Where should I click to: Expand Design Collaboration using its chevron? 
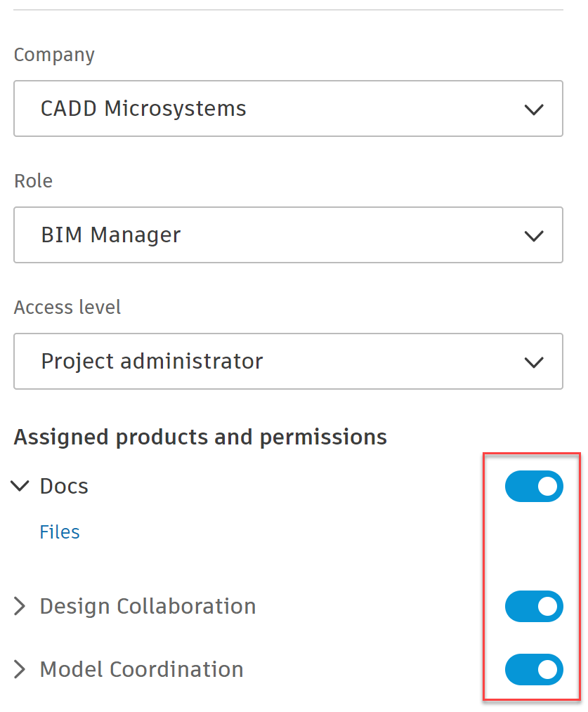[x=20, y=606]
